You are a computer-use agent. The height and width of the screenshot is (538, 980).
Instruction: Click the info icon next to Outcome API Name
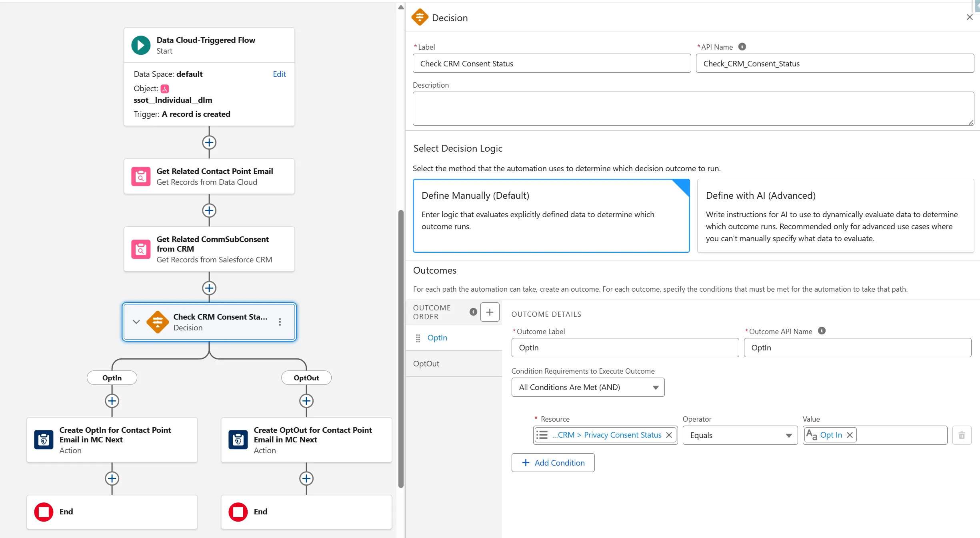pos(822,331)
